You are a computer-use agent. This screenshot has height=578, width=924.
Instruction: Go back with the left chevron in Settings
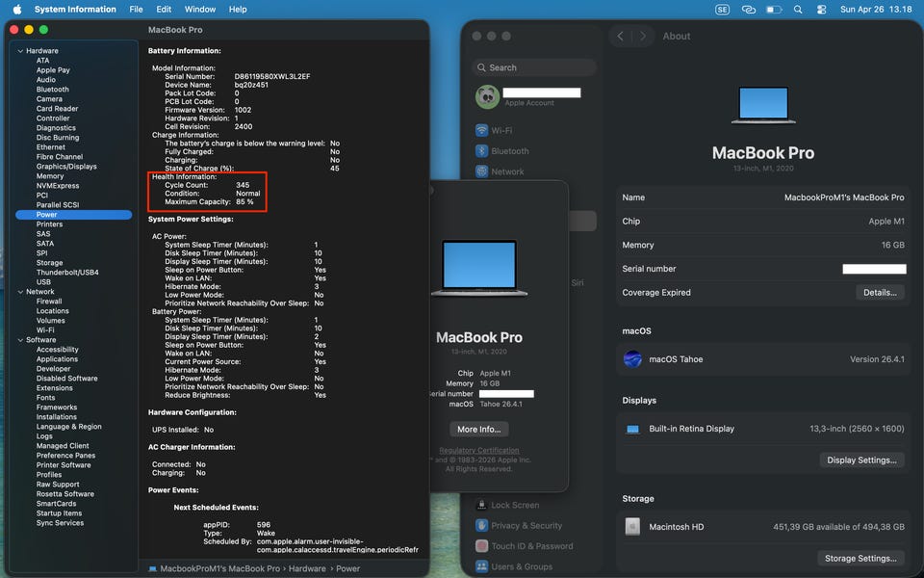(620, 36)
